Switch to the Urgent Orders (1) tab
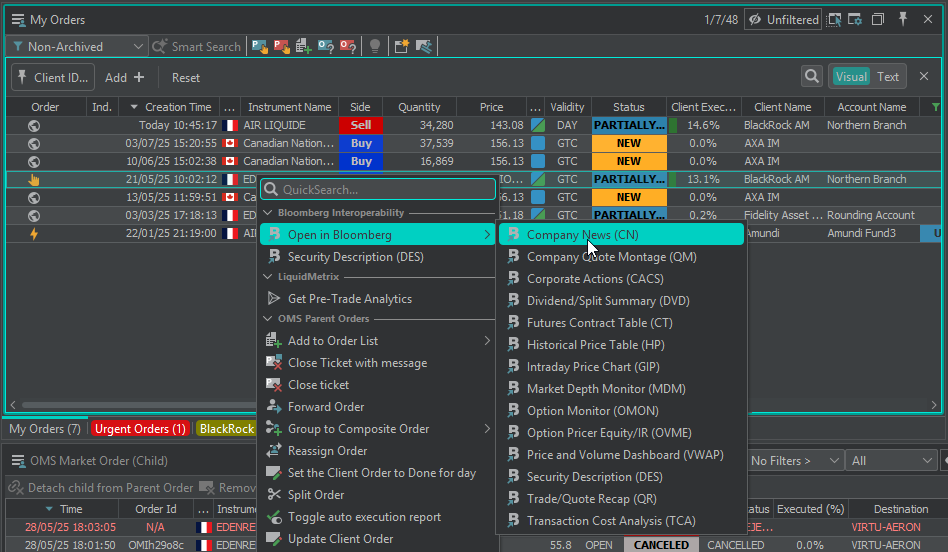948x552 pixels. pyautogui.click(x=140, y=429)
